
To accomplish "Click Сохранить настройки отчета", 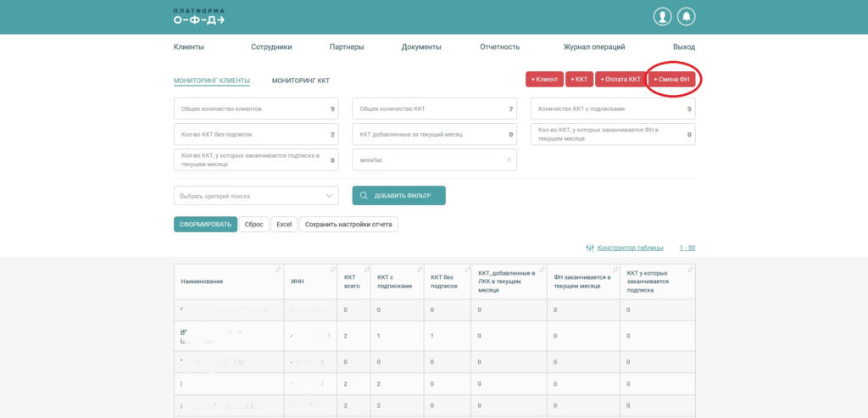I will click(x=348, y=224).
